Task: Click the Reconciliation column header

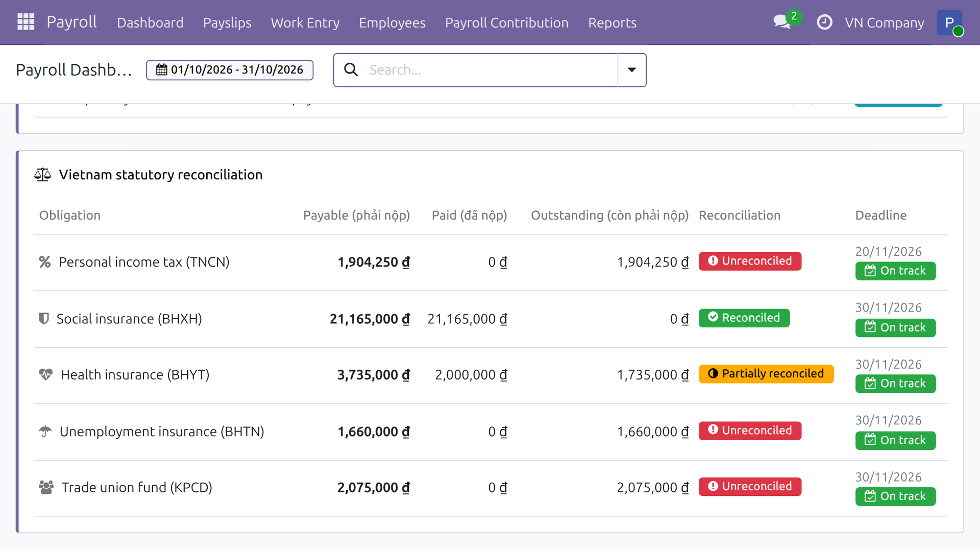Action: click(740, 215)
